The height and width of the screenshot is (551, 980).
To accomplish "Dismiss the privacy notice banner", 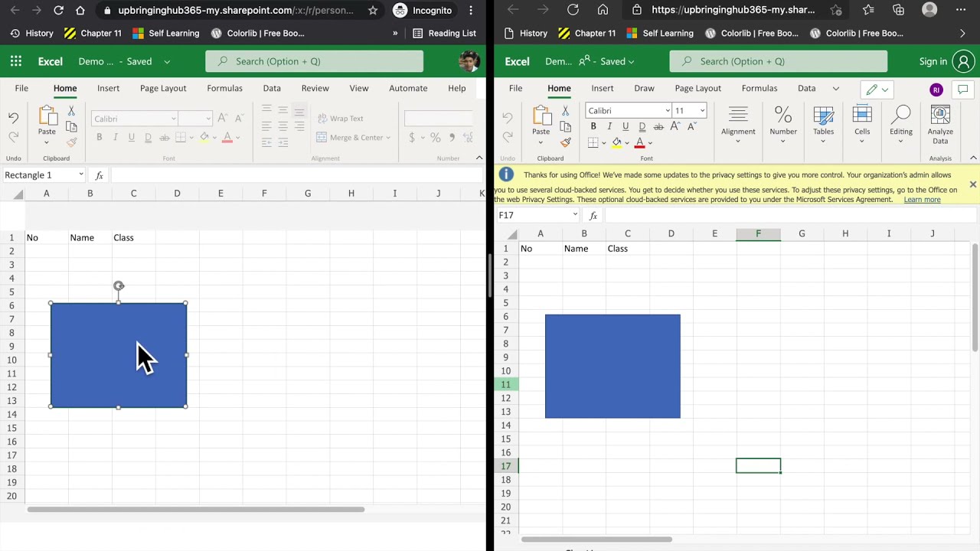I will 972,184.
